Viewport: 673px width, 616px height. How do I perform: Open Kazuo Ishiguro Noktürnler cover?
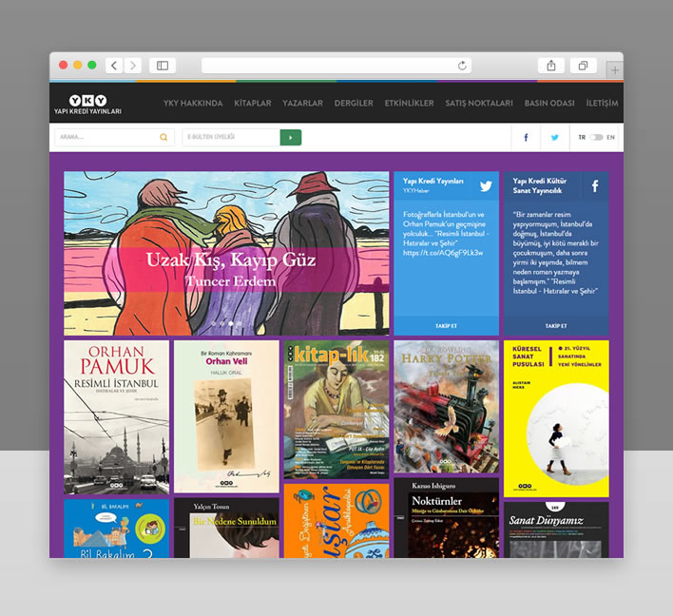(447, 518)
